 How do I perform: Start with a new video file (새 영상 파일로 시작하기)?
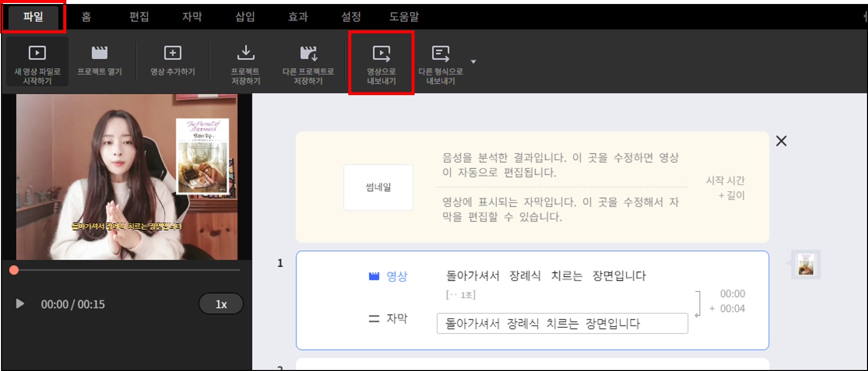[x=37, y=62]
